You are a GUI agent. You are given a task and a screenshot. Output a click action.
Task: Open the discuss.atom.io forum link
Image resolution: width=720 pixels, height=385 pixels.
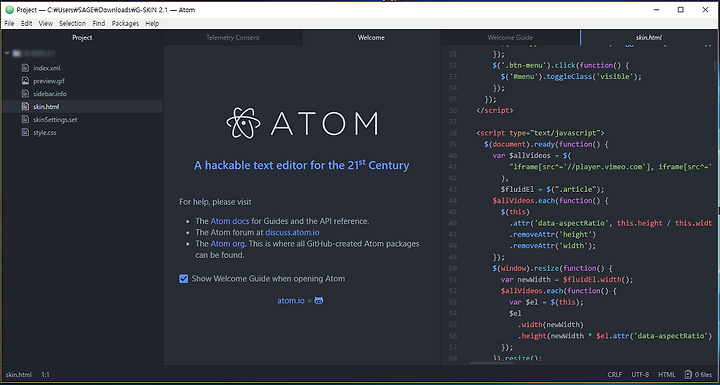292,232
